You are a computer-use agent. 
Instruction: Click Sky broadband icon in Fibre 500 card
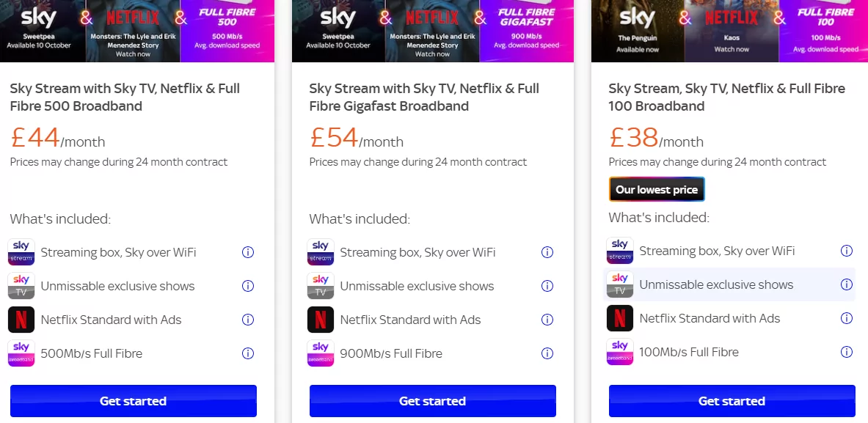pyautogui.click(x=21, y=353)
